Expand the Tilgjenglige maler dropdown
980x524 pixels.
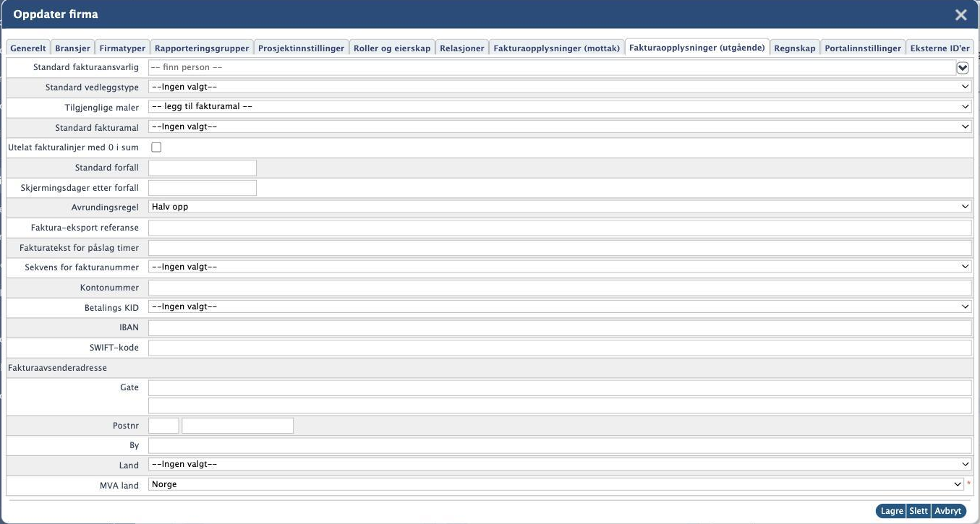[x=560, y=106]
